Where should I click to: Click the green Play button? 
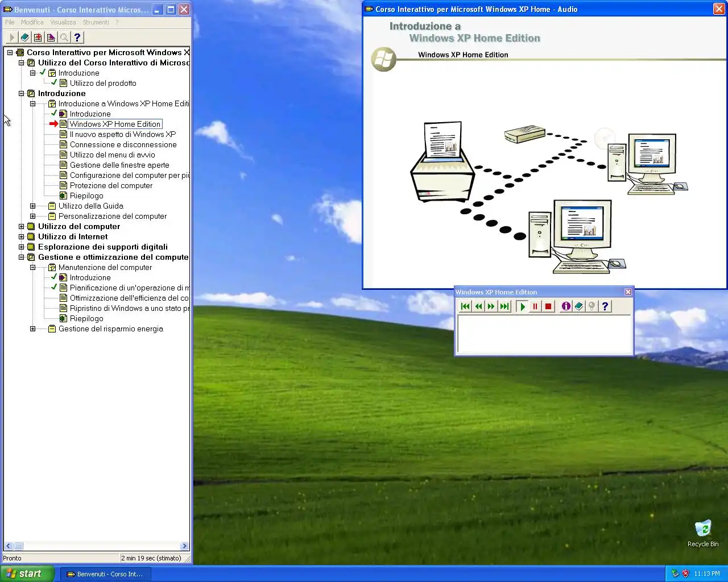[x=522, y=306]
